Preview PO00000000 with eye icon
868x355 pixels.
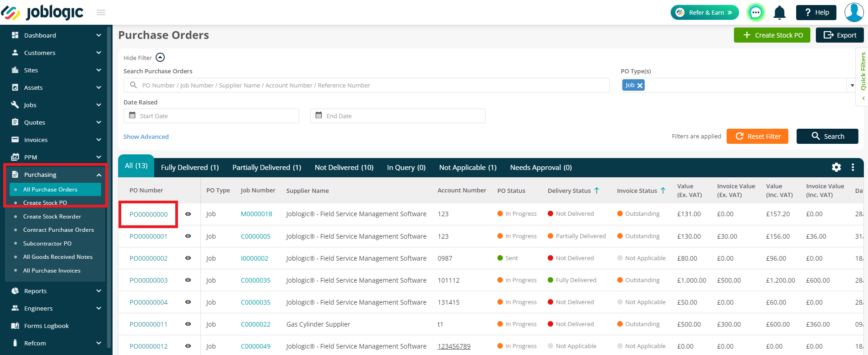pyautogui.click(x=188, y=214)
